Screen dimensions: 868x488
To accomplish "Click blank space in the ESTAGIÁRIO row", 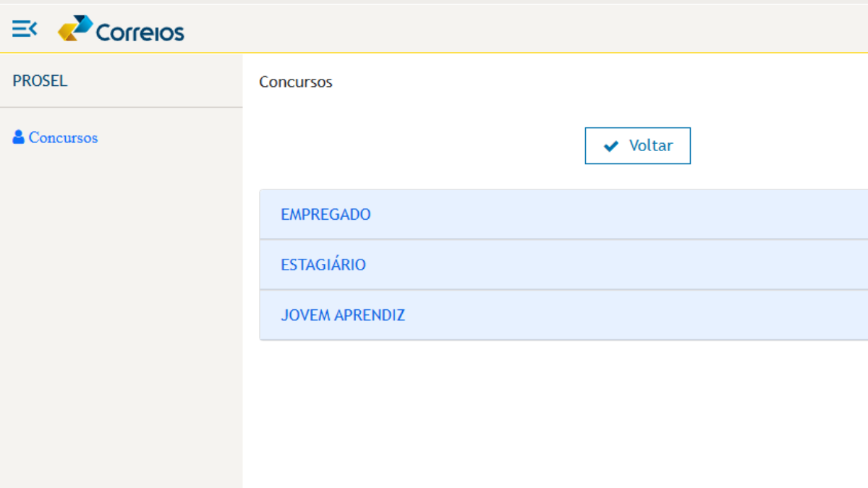I will pyautogui.click(x=651, y=265).
